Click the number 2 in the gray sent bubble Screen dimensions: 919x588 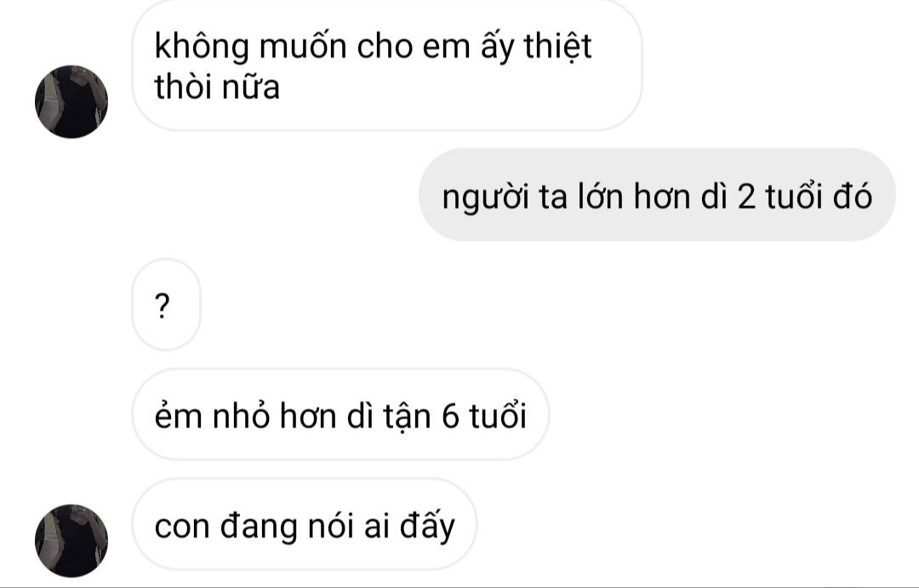coord(746,197)
